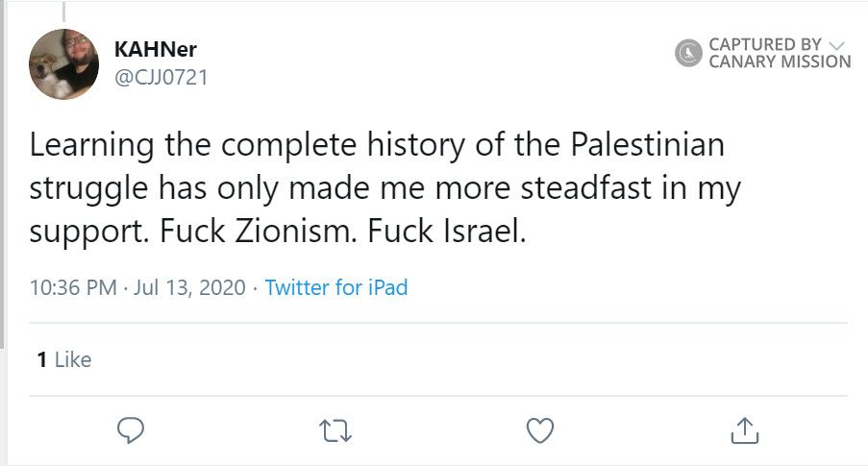Expand the chevron beside CAPTURED BY
Screen dimensions: 868x466
tap(835, 44)
